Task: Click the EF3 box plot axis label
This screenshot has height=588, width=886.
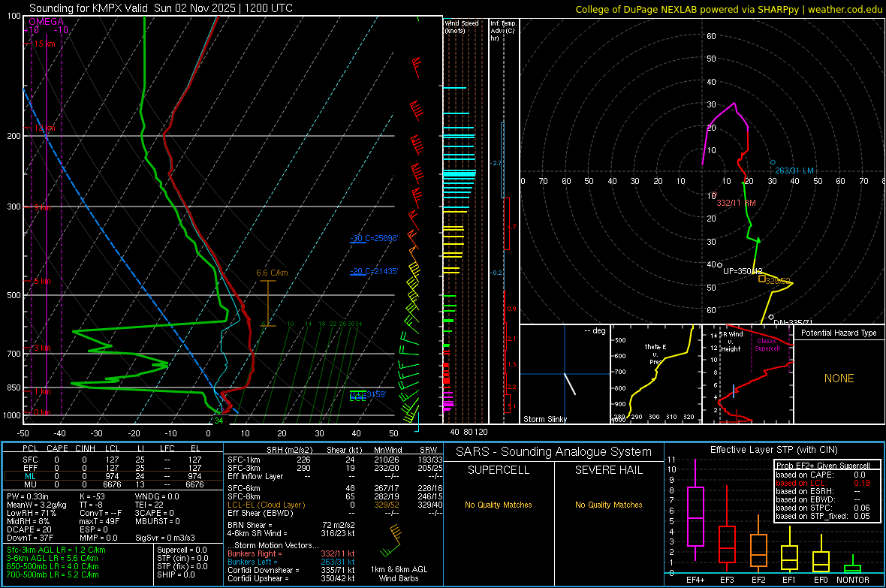Action: click(727, 580)
